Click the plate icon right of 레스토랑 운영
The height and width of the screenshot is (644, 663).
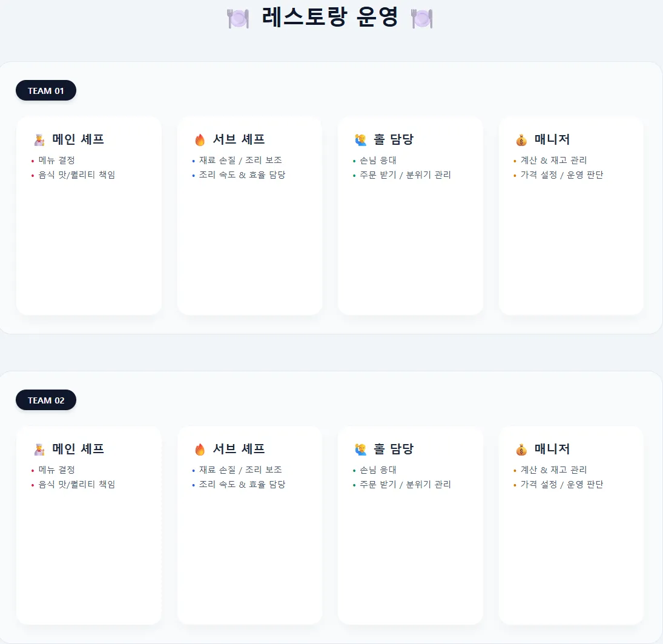coord(421,18)
